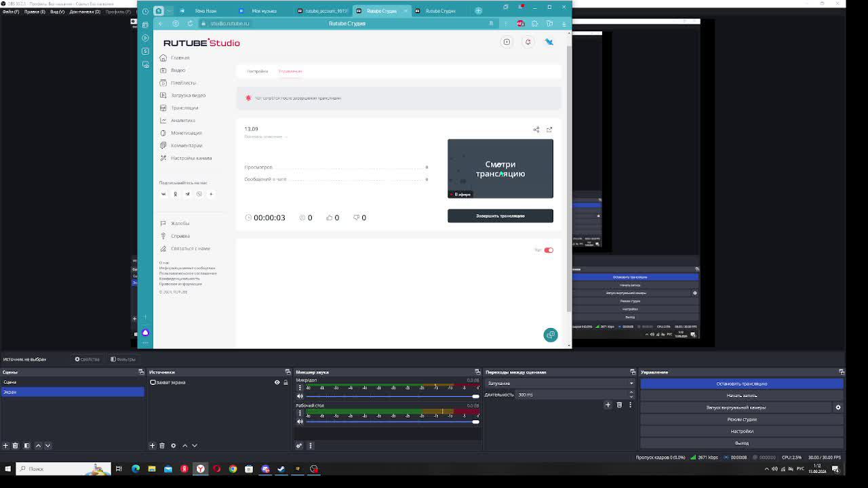This screenshot has width=868, height=488.
Task: Open advanced audio properties gear icon
Action: click(x=299, y=445)
